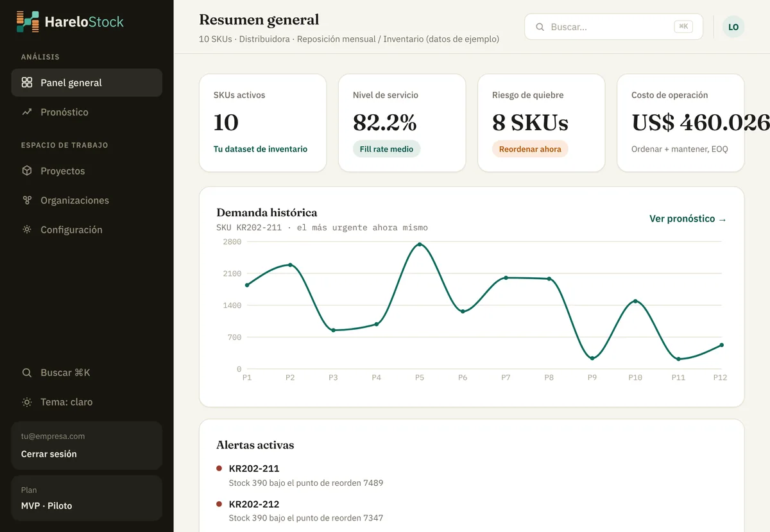This screenshot has width=770, height=532.
Task: Go to the Organizaciones menu item
Action: click(x=87, y=200)
